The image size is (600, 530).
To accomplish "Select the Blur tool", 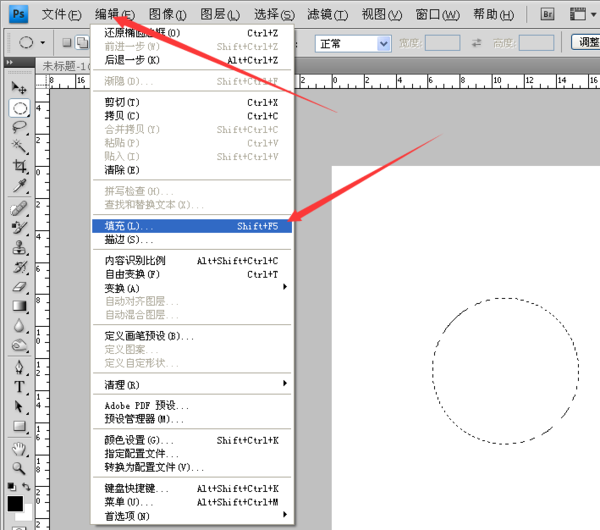I will (19, 326).
